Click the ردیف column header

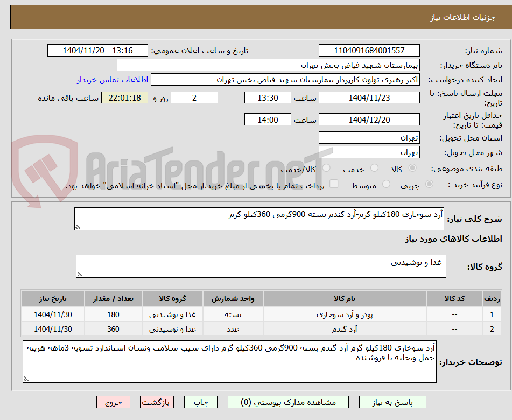click(x=492, y=298)
